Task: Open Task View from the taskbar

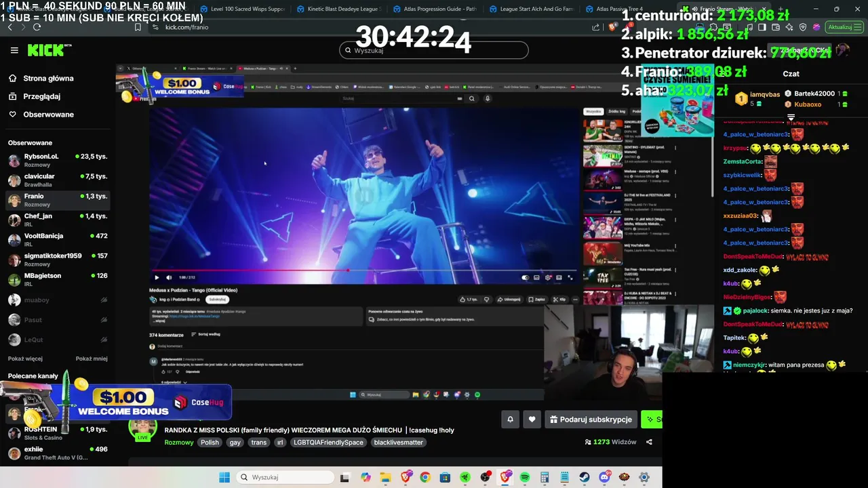Action: click(x=344, y=477)
